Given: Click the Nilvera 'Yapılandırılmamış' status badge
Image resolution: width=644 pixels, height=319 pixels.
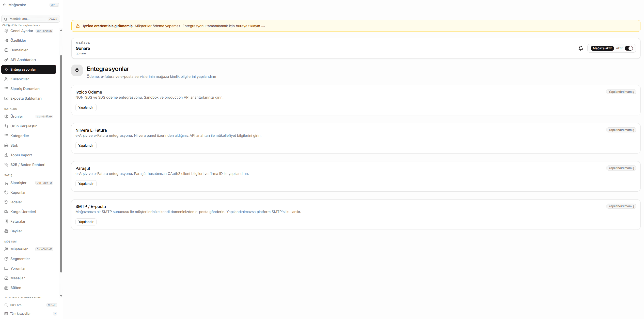Looking at the screenshot, I should click(621, 130).
